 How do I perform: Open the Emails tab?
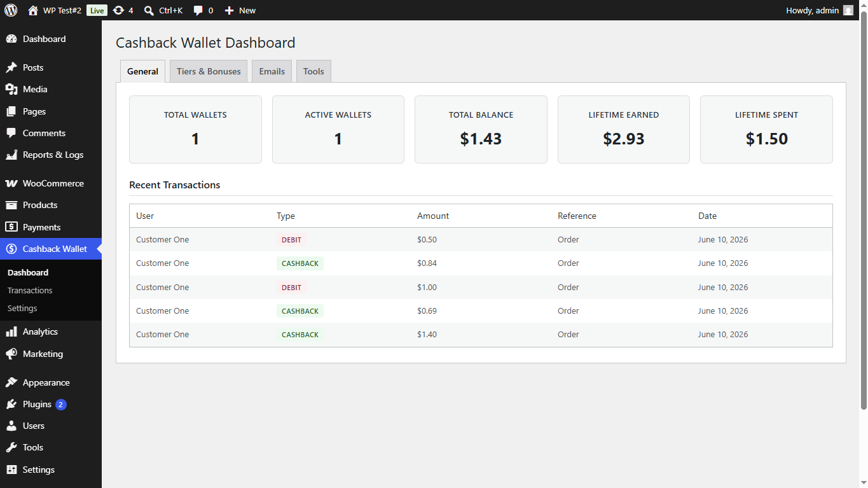click(272, 71)
